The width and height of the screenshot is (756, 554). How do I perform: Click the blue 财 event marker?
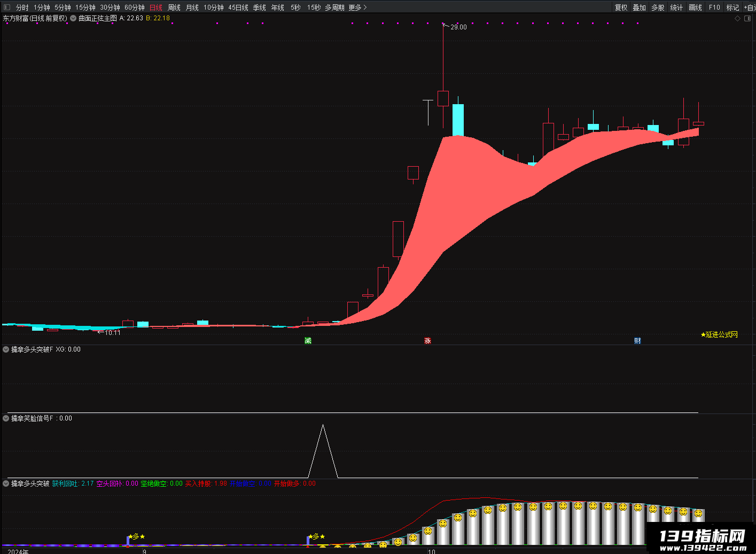(637, 340)
